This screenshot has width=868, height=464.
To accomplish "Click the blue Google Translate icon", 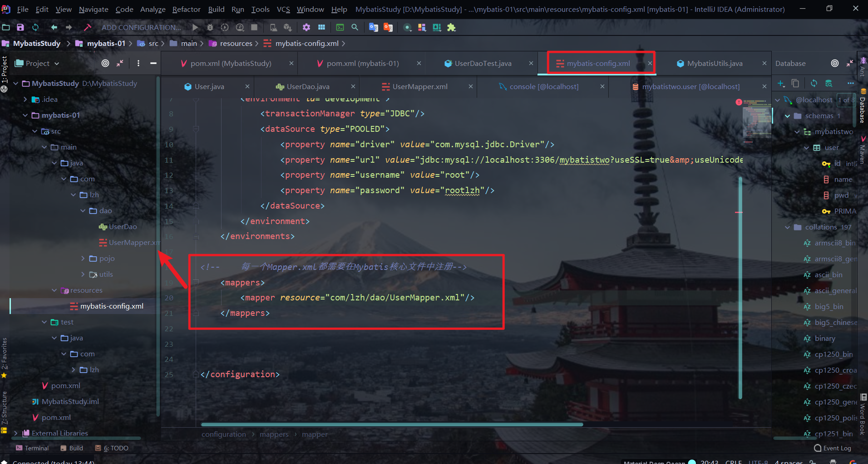I will (x=374, y=27).
